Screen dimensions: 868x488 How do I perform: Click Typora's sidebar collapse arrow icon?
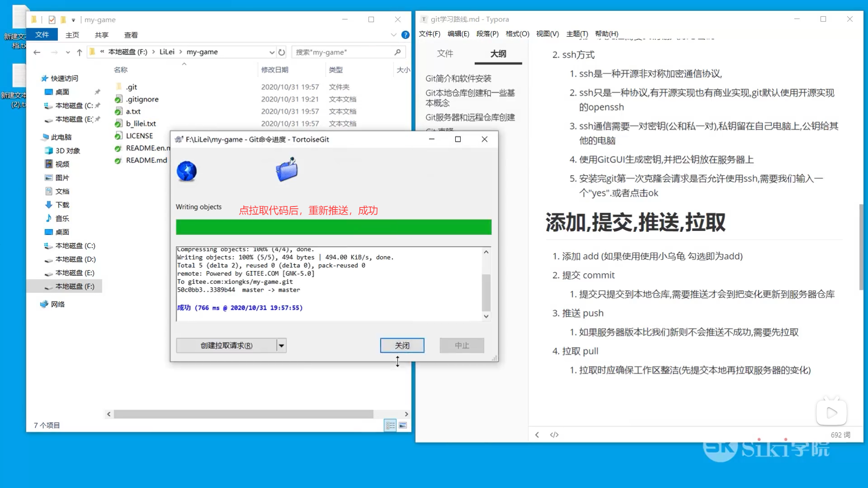click(x=537, y=435)
